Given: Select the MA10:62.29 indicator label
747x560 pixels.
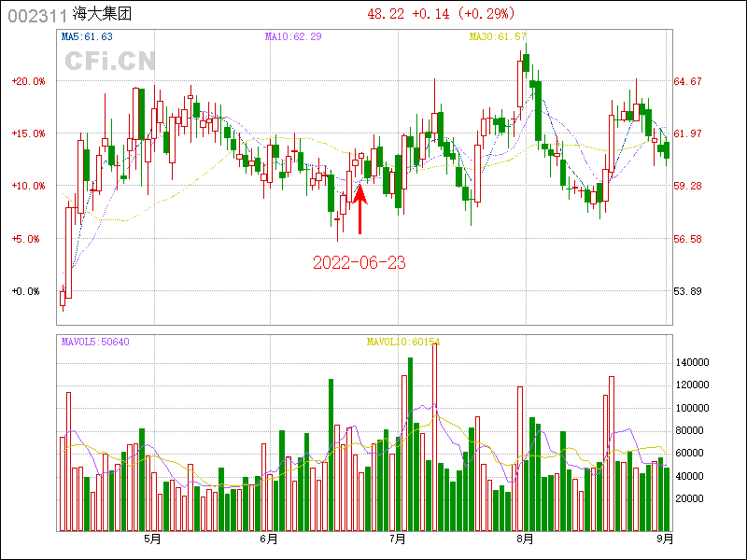Looking at the screenshot, I should 293,36.
